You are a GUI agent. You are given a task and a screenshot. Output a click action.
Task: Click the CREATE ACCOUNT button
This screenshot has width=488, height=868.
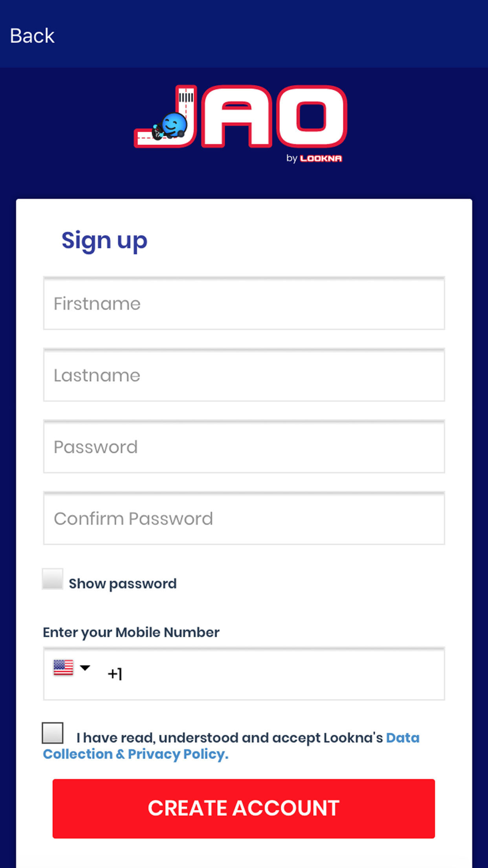244,808
